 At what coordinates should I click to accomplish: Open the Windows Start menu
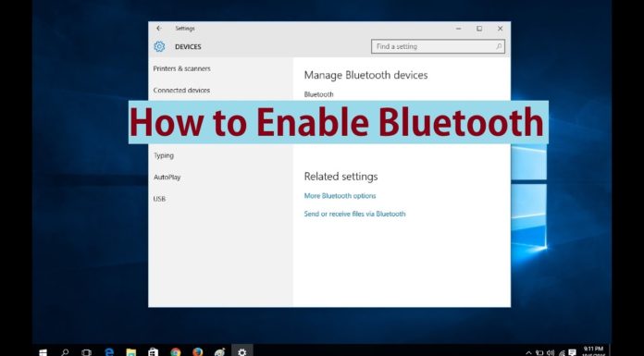43,352
